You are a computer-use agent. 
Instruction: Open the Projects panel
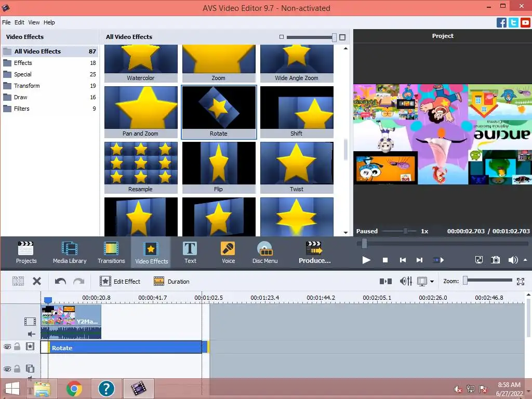(x=26, y=252)
